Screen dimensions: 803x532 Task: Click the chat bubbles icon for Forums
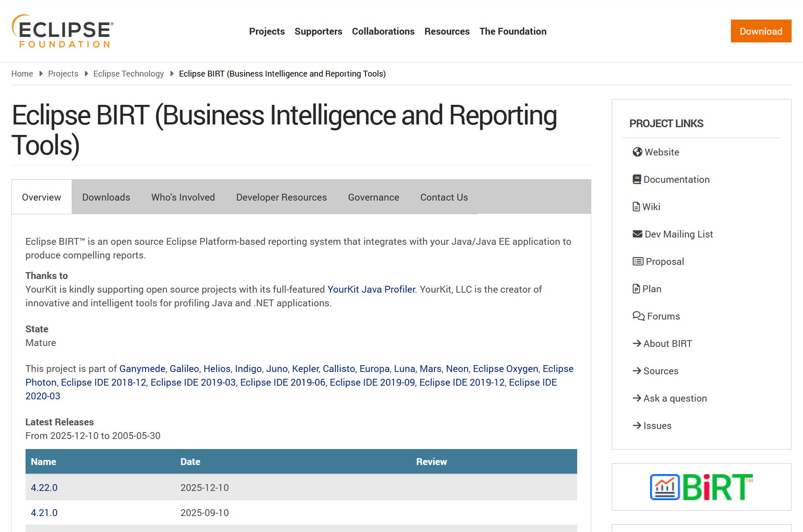[x=638, y=316]
